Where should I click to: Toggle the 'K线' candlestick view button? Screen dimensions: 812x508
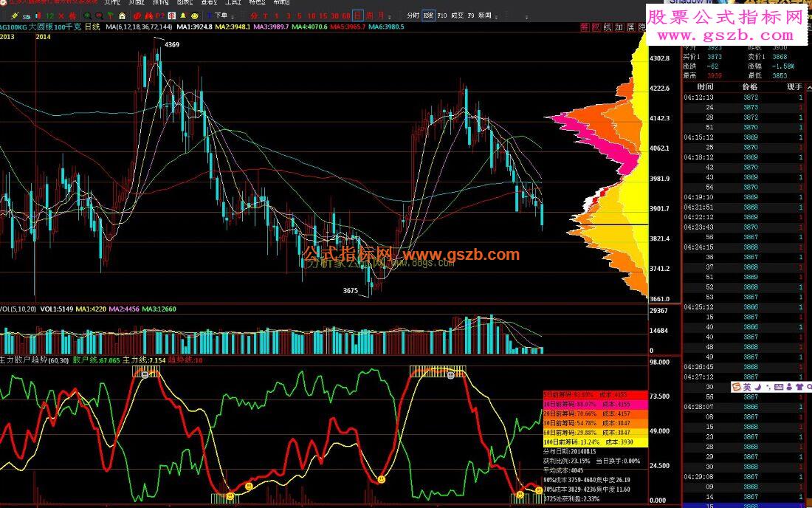(428, 16)
